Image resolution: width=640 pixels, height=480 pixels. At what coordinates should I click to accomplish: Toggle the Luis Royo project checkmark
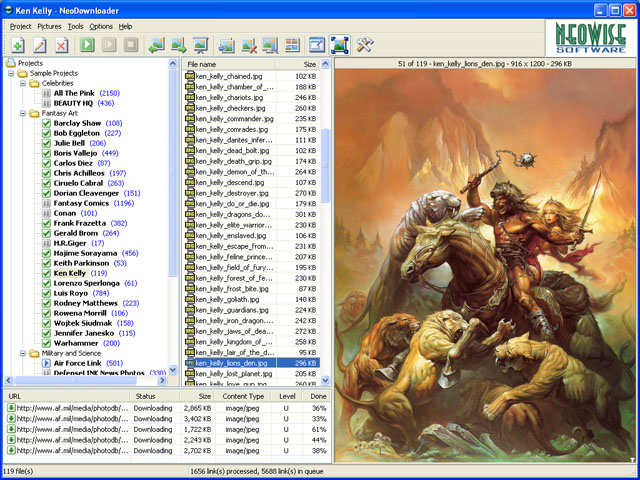click(x=46, y=293)
